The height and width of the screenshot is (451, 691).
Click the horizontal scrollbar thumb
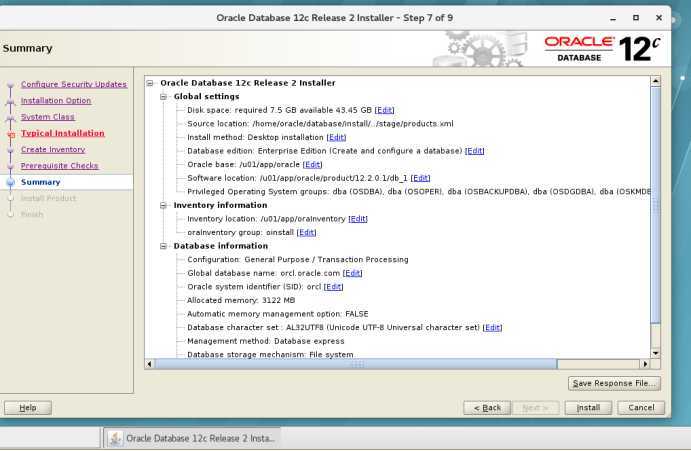click(x=356, y=364)
